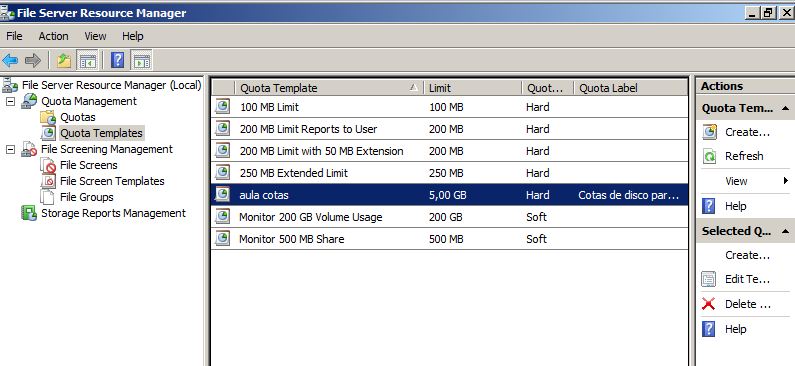Image resolution: width=795 pixels, height=366 pixels.
Task: Click the Restore window button in title bar
Action: tap(769, 13)
